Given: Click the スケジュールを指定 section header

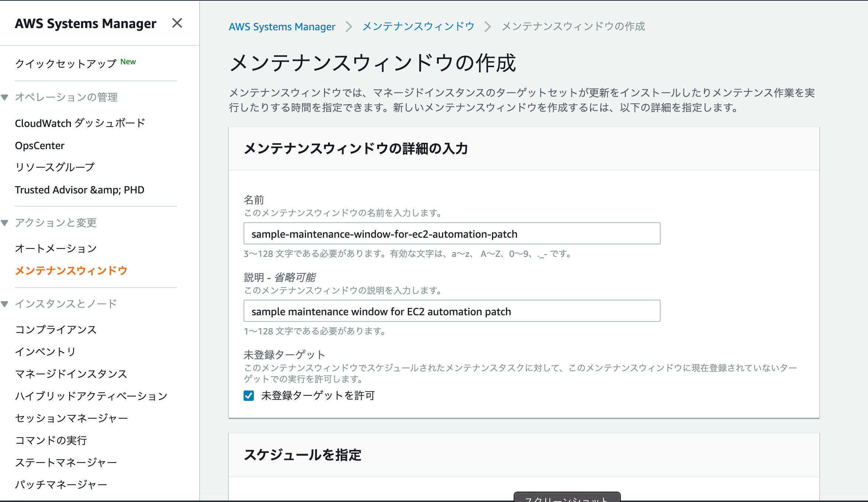Looking at the screenshot, I should [303, 455].
